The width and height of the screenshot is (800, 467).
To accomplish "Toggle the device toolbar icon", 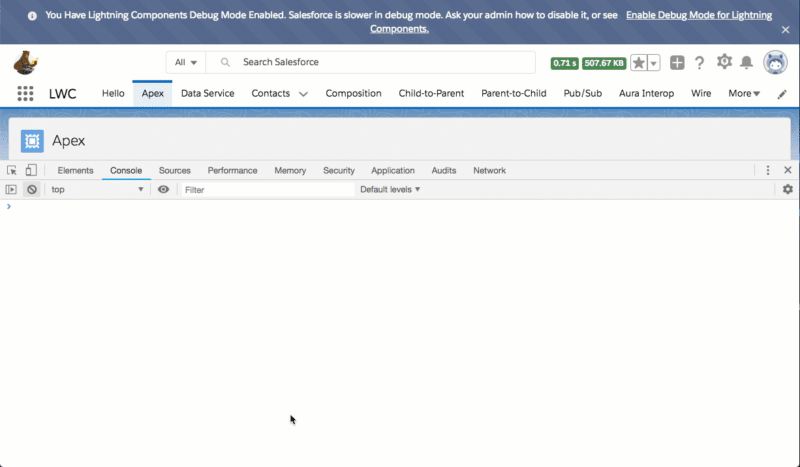I will click(x=31, y=171).
